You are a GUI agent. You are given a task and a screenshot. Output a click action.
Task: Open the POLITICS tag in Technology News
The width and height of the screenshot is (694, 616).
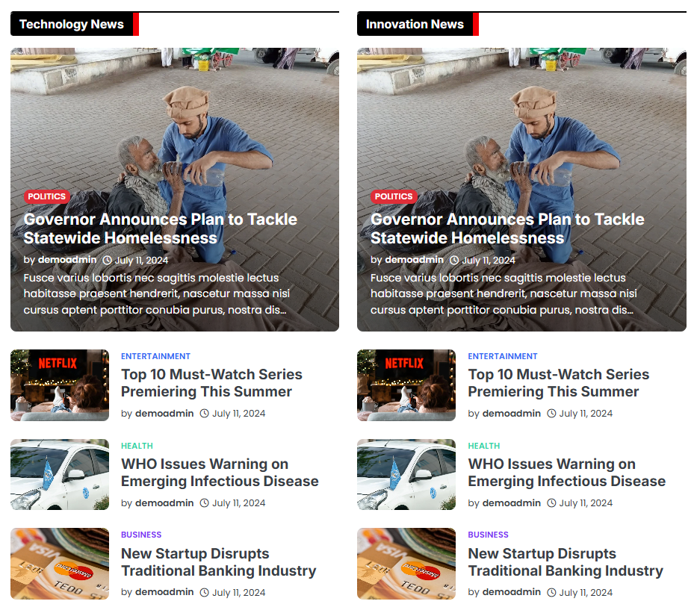click(x=46, y=196)
